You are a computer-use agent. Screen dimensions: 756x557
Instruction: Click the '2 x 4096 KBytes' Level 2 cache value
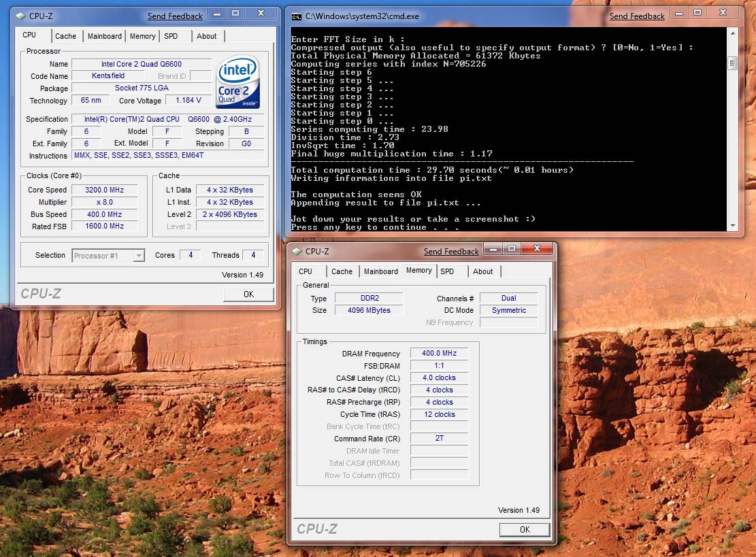(230, 214)
